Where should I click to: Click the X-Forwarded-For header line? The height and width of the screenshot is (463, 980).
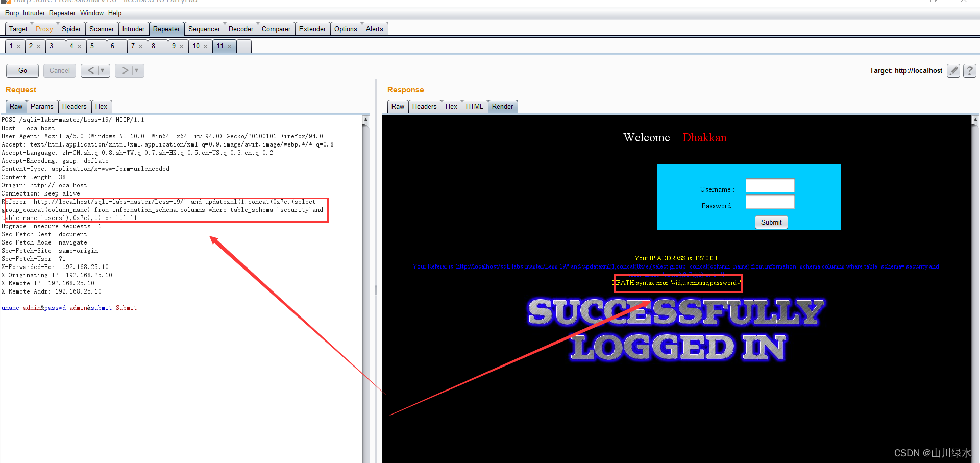(55, 267)
